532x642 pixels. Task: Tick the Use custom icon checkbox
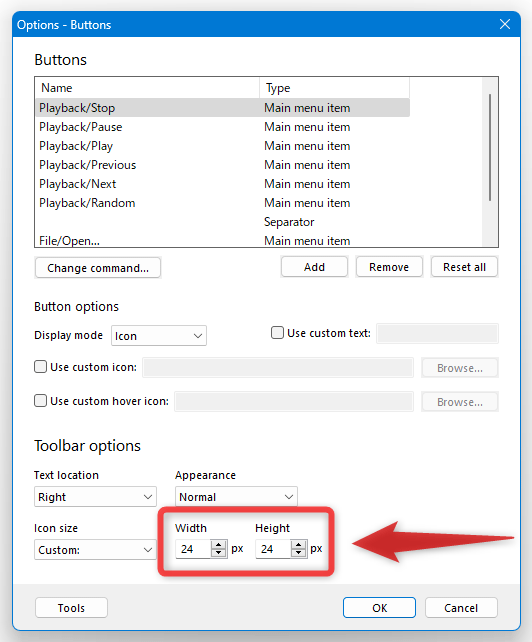click(40, 366)
